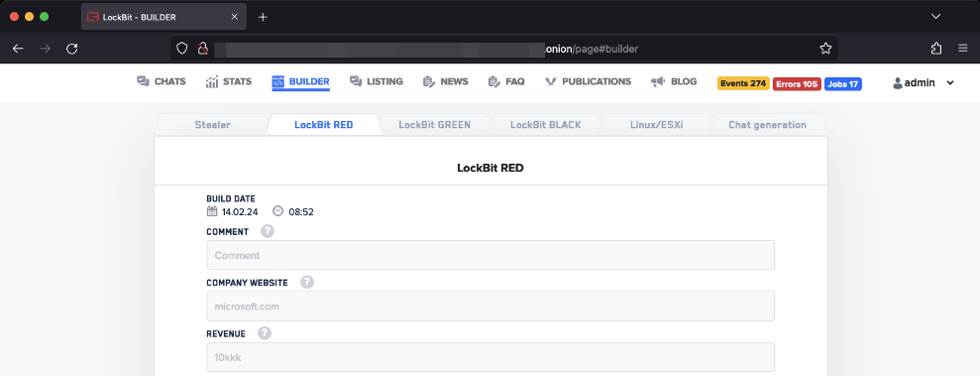The image size is (980, 376).
Task: Click the clock icon beside 08:52
Action: pyautogui.click(x=278, y=211)
